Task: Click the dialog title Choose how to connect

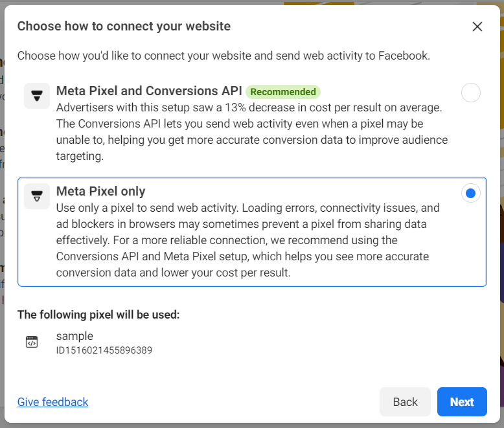Action: tap(124, 27)
